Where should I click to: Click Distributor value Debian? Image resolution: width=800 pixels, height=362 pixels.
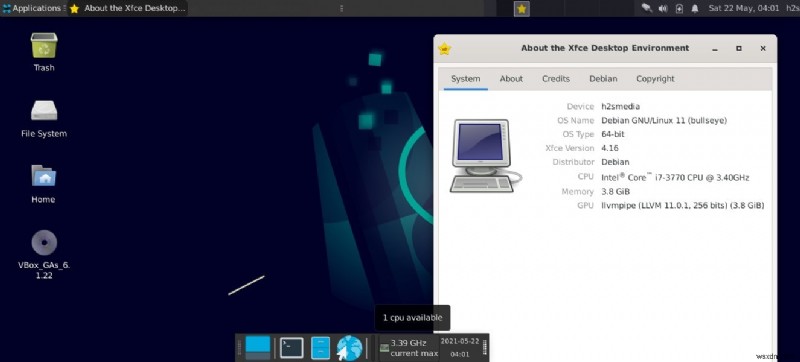click(x=615, y=162)
